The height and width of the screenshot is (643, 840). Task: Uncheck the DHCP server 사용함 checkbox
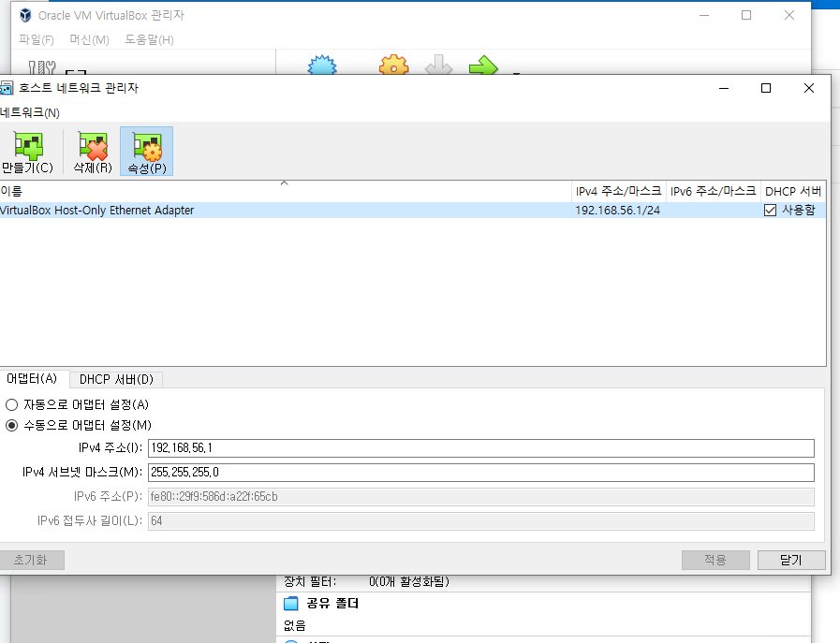click(x=770, y=211)
